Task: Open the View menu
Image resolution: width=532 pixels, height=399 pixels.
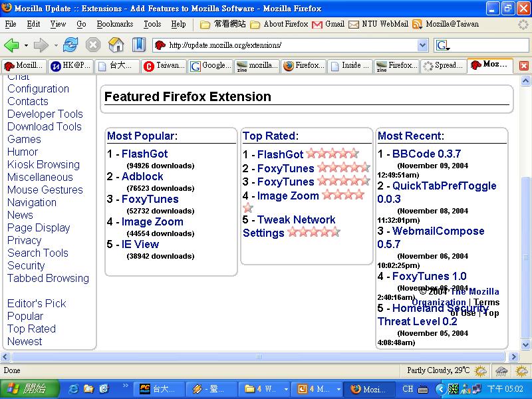Action: click(x=58, y=24)
